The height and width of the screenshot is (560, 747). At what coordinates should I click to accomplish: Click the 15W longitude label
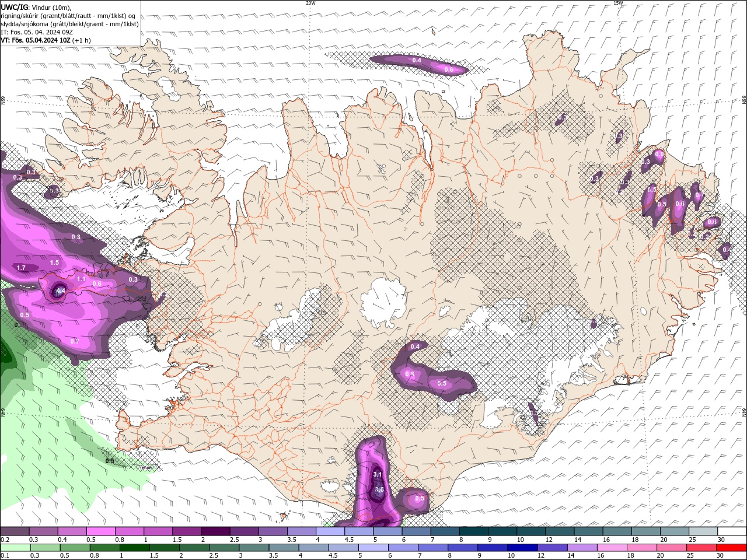click(x=618, y=3)
